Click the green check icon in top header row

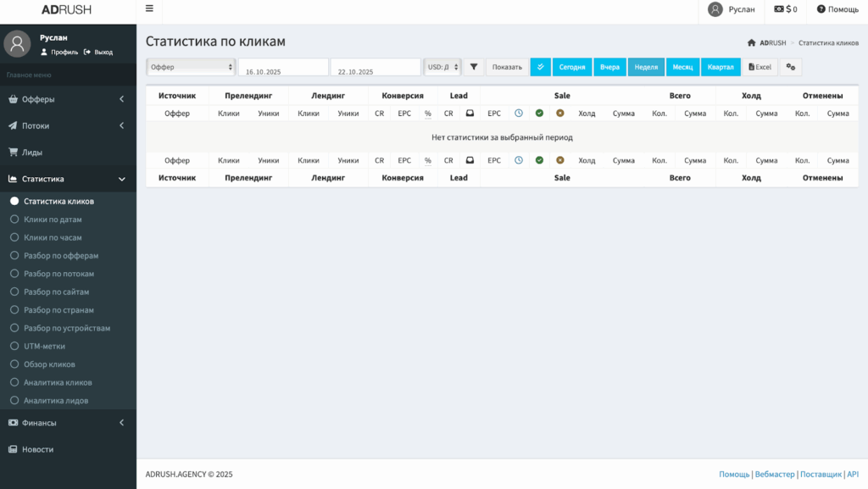(x=539, y=113)
